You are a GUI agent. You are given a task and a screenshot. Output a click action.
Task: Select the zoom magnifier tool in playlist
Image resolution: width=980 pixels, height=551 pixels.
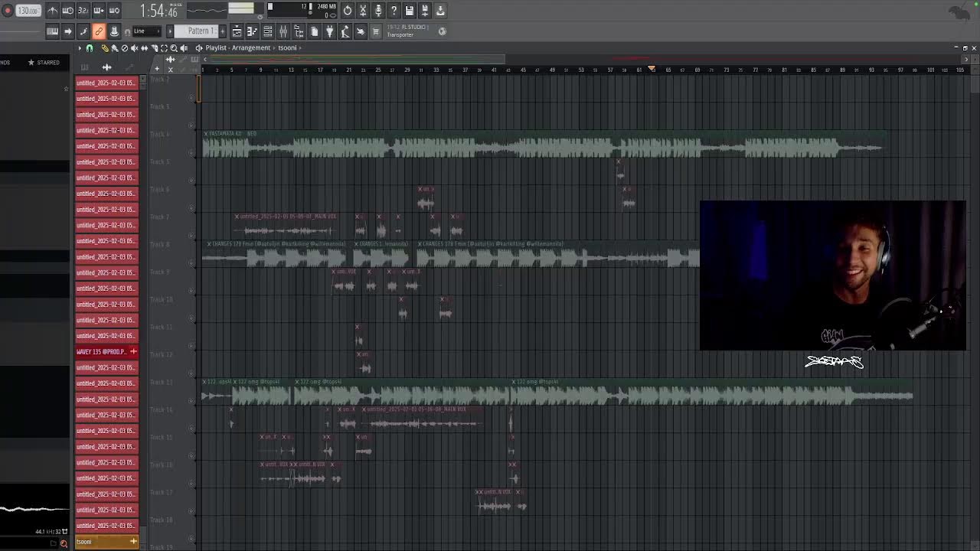coord(174,48)
